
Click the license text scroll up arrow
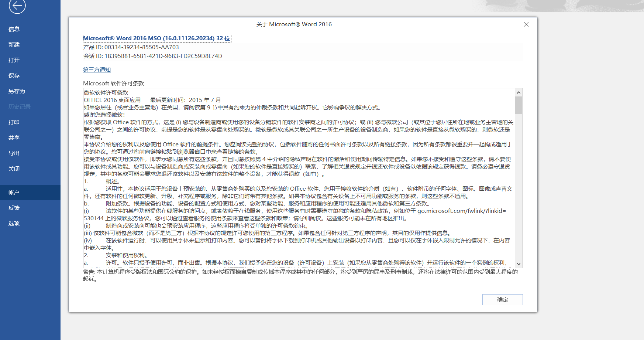(x=519, y=92)
